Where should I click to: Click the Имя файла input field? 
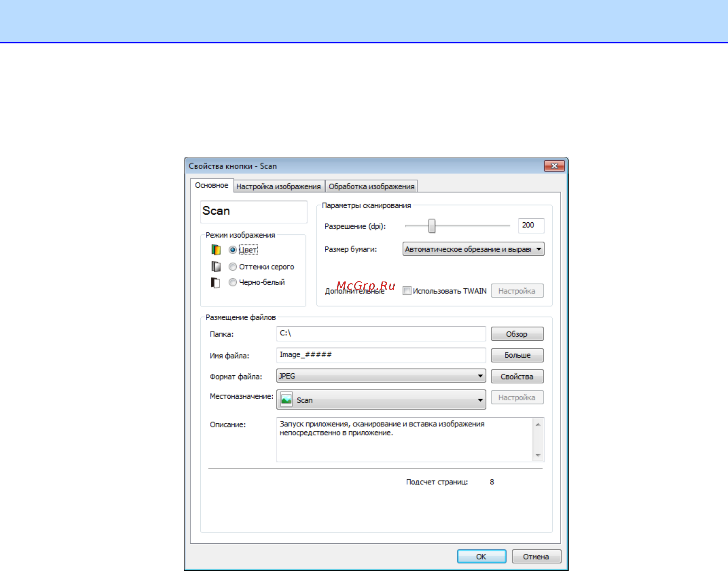pyautogui.click(x=381, y=355)
